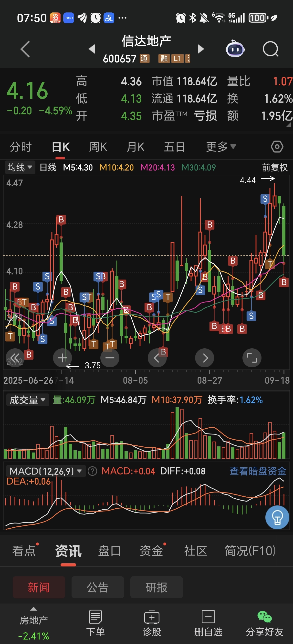Image resolution: width=293 pixels, height=644 pixels.
Task: Switch to 月K chart tab
Action: tap(136, 147)
